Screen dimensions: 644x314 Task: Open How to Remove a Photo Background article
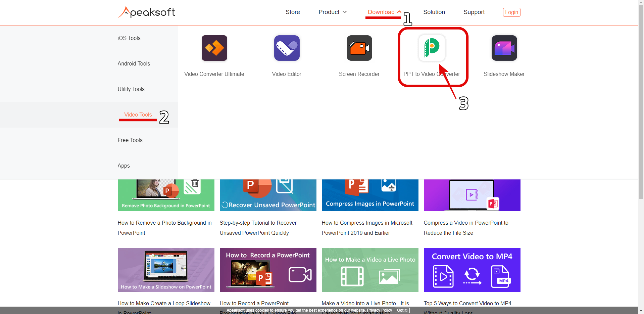tap(165, 228)
